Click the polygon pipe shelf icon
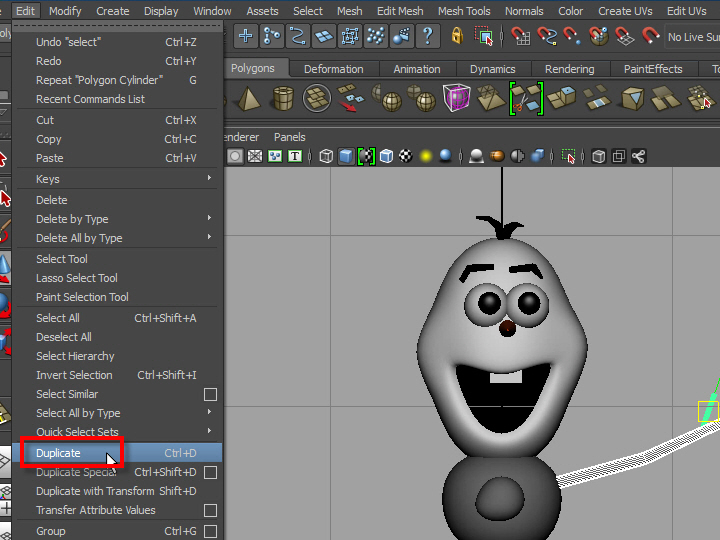720x540 pixels. pyautogui.click(x=283, y=98)
